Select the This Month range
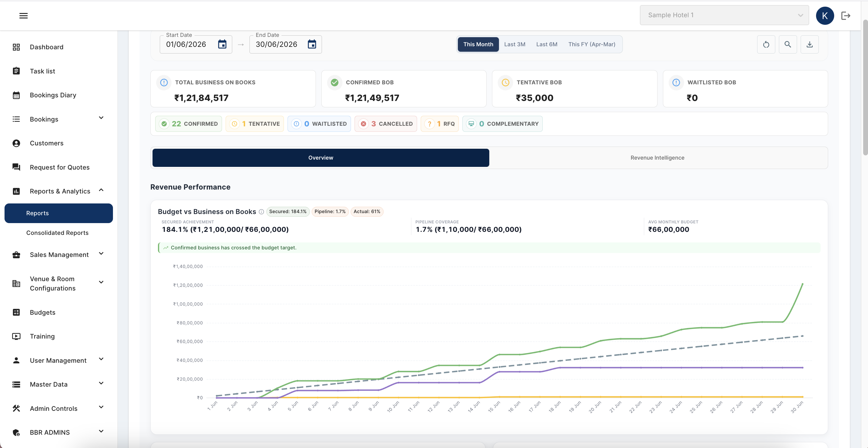 tap(478, 44)
